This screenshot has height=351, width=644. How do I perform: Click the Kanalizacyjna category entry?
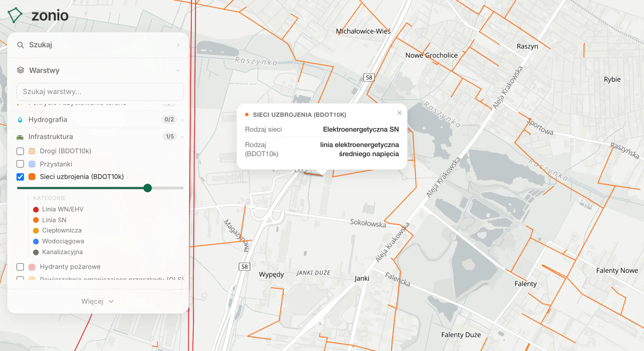coord(58,252)
